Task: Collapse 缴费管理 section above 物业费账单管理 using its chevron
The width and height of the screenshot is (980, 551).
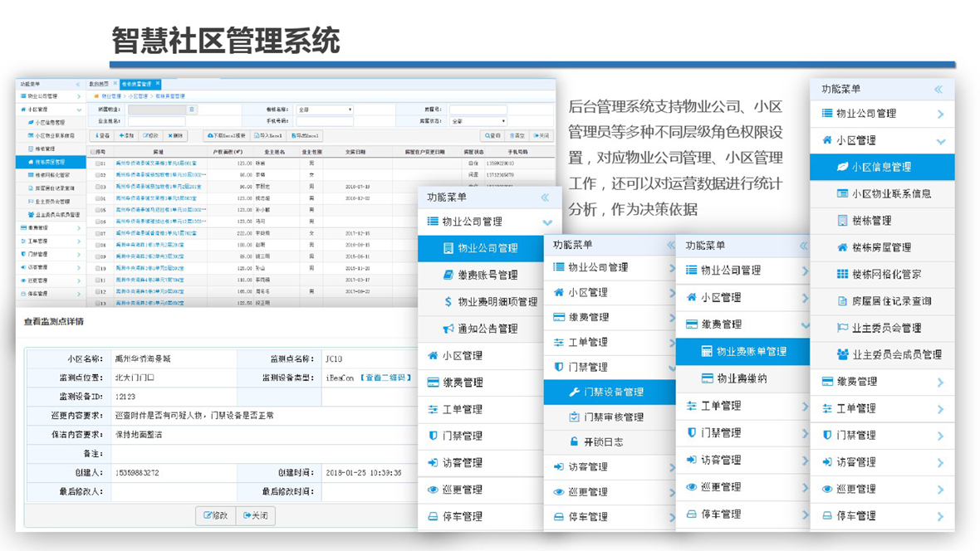Action: coord(804,324)
